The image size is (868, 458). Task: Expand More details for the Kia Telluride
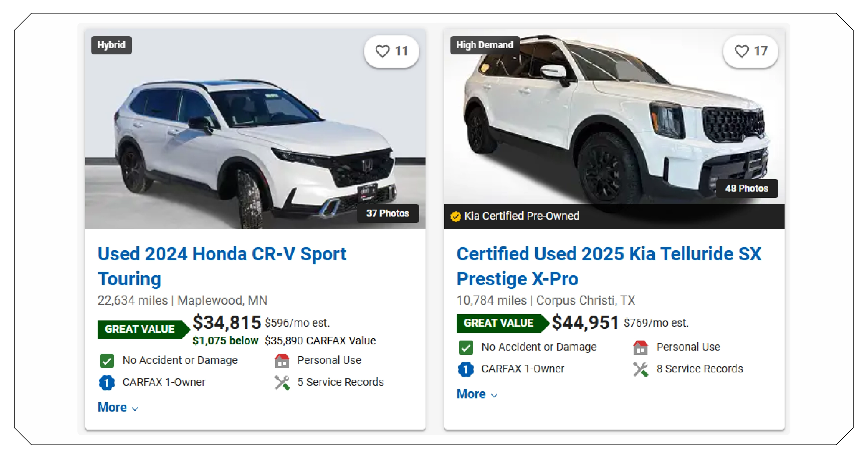pos(471,394)
